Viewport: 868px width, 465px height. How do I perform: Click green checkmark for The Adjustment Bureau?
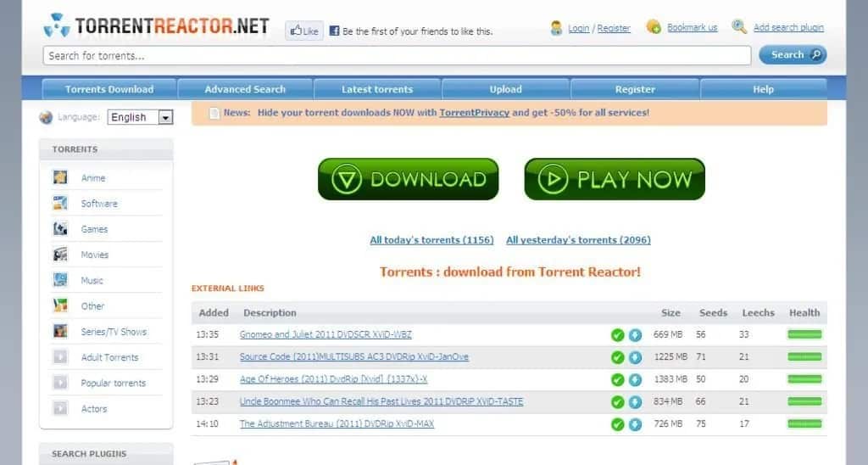pos(618,424)
